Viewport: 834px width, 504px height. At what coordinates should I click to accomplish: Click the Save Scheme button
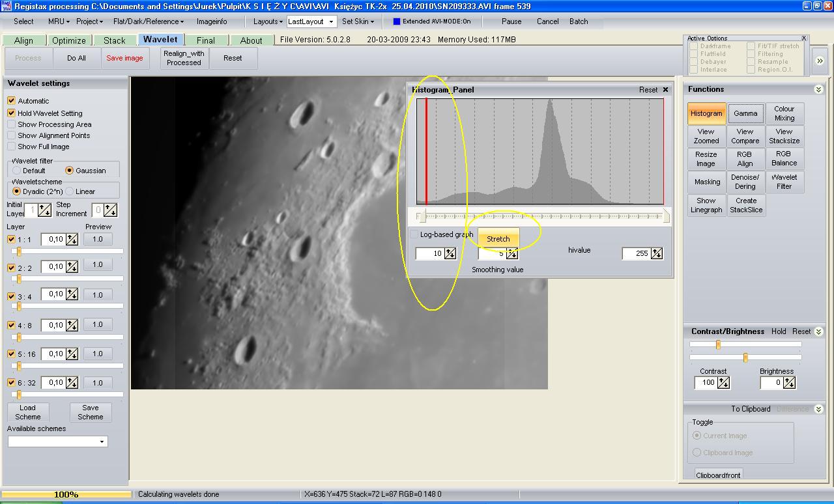pos(91,412)
